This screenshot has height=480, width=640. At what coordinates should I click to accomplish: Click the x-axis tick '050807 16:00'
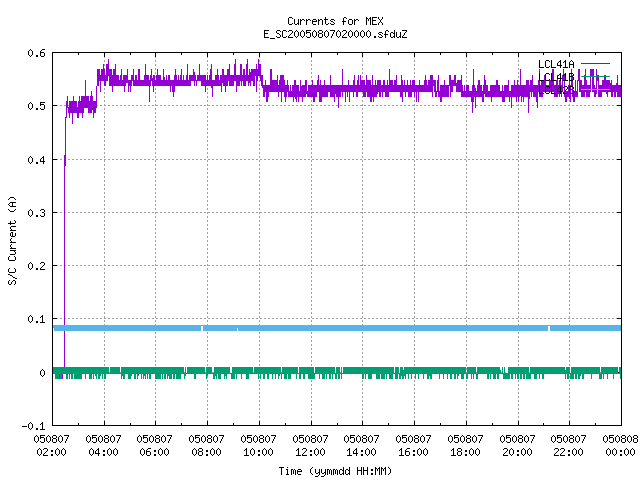click(x=413, y=445)
